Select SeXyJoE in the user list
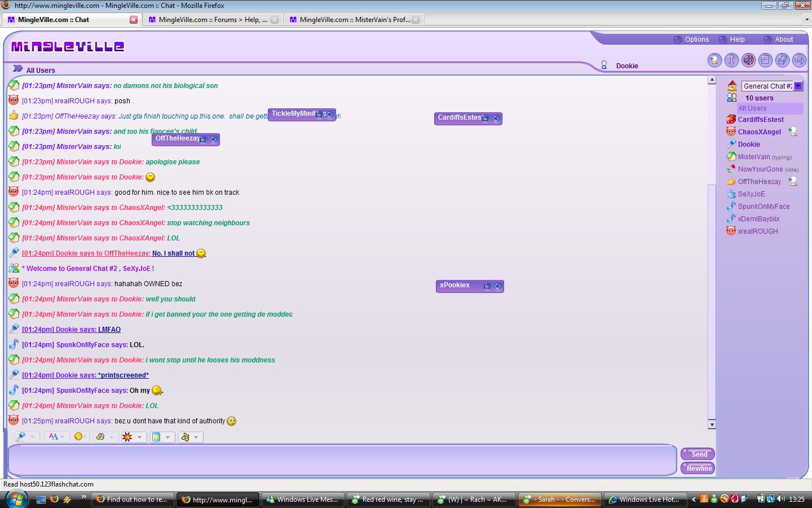Viewport: 812px width, 508px height. (x=751, y=194)
